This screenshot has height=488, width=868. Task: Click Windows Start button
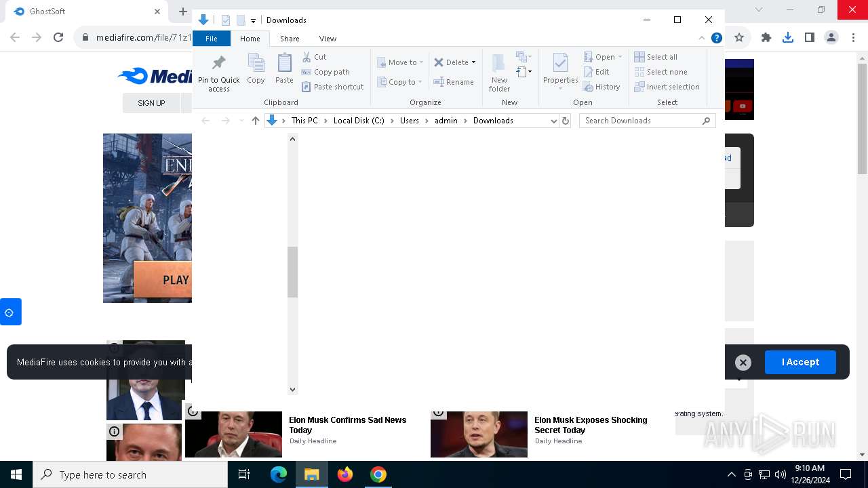point(16,474)
